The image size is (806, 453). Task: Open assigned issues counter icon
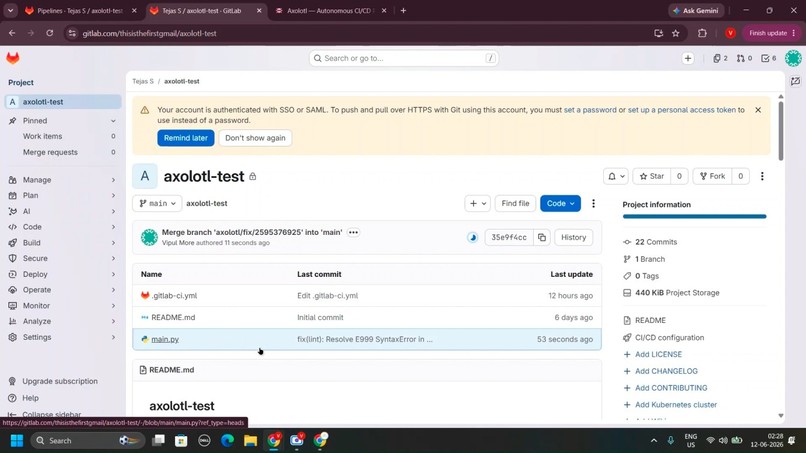pos(720,58)
